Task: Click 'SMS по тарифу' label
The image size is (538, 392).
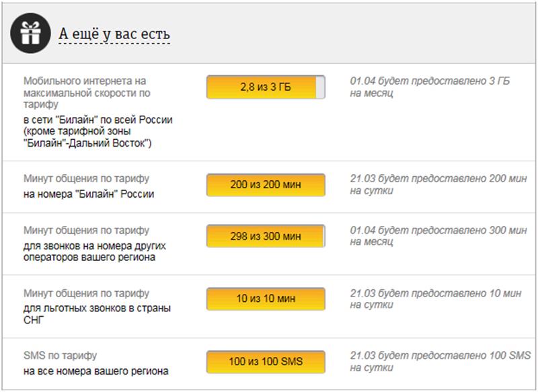Action: coord(60,356)
